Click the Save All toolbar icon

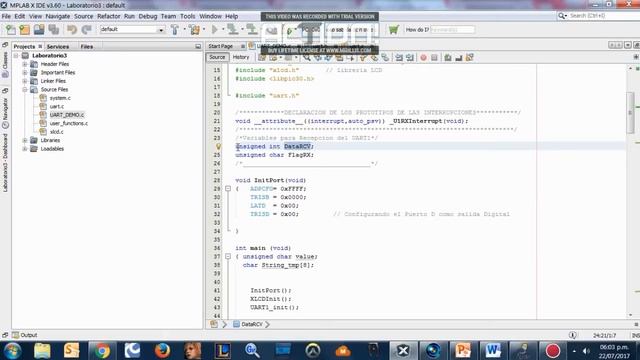point(54,29)
